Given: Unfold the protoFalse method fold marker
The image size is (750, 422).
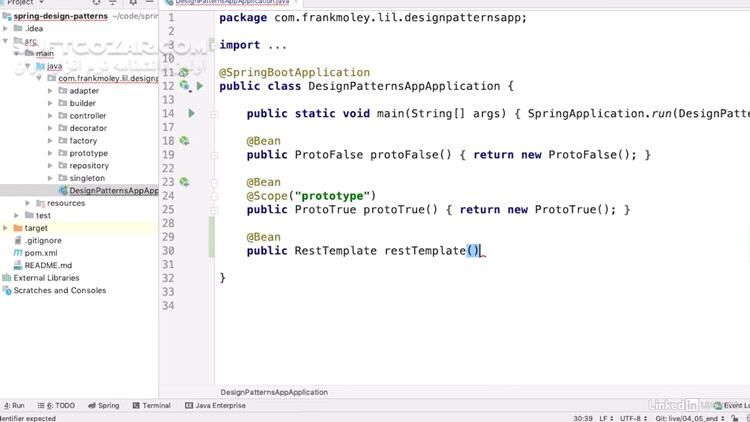Looking at the screenshot, I should [x=214, y=155].
